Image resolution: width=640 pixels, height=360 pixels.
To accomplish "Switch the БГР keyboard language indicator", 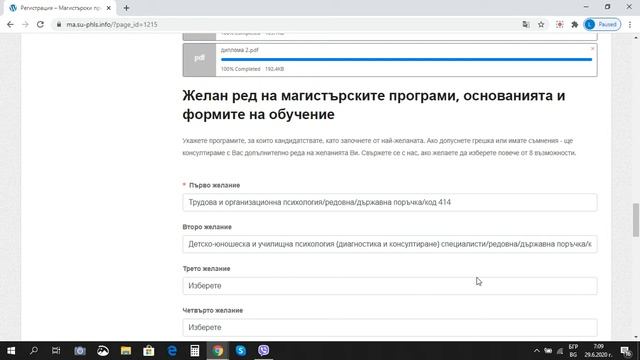I will [573, 351].
